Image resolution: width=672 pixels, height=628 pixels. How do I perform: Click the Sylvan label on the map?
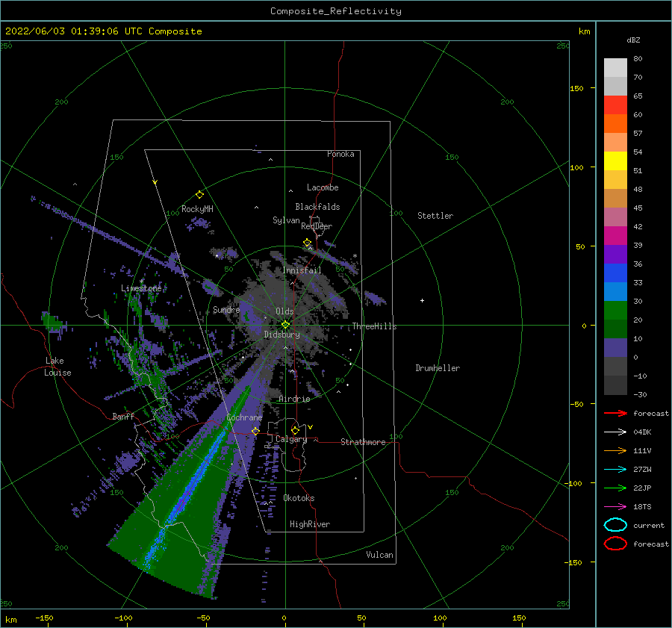click(286, 220)
